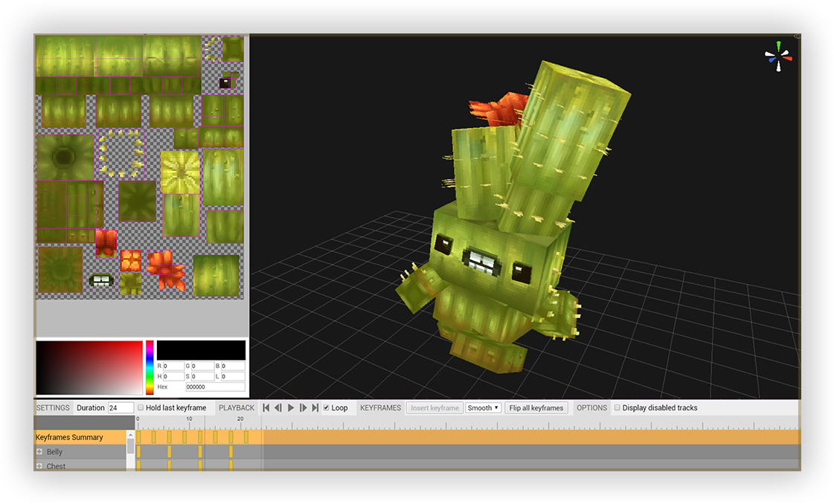
Task: Click the yellow starburst texture tile
Action: [180, 172]
